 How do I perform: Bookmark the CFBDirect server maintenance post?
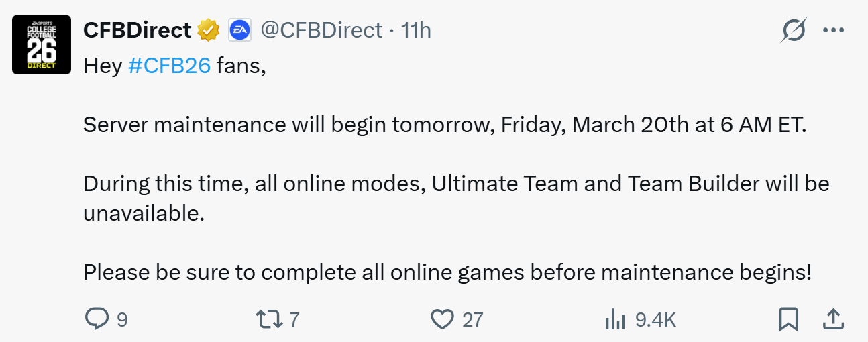point(788,319)
